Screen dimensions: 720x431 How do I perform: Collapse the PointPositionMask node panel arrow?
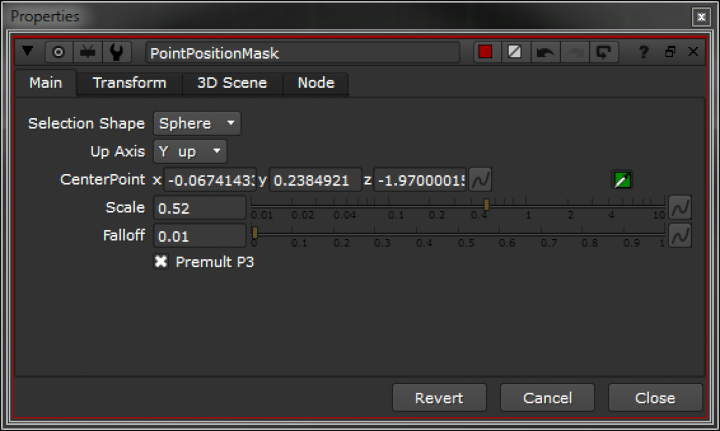[x=28, y=52]
